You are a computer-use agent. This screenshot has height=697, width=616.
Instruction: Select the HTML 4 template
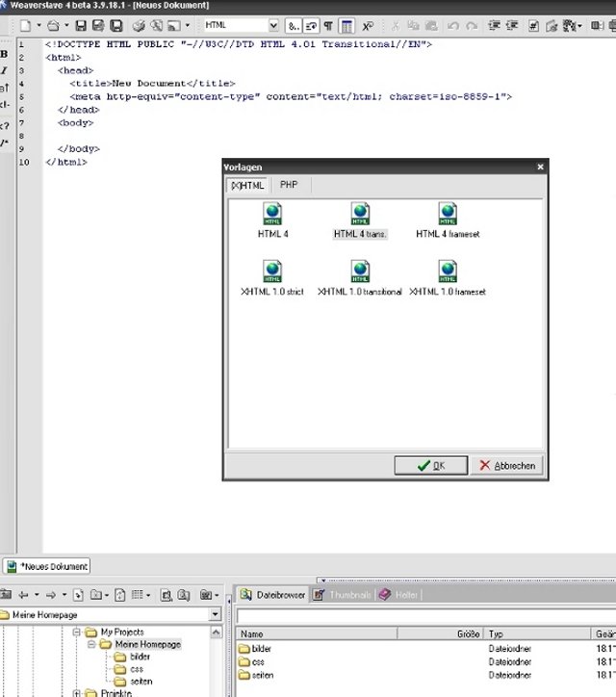(x=273, y=220)
